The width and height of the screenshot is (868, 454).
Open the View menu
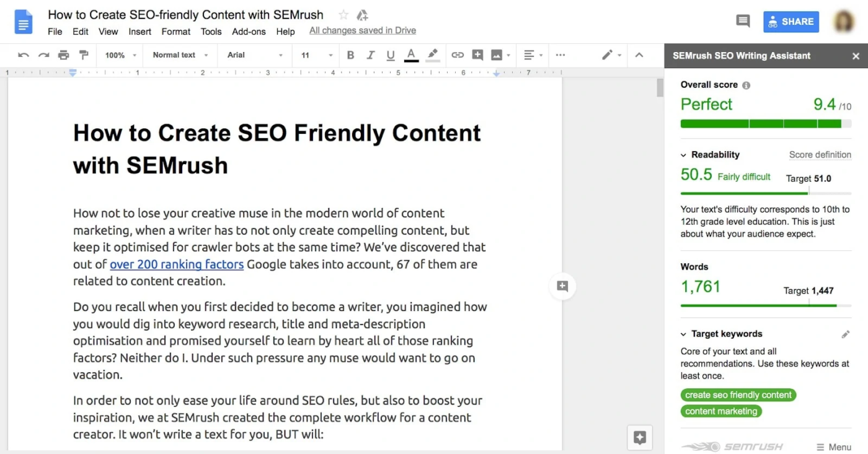click(x=108, y=32)
